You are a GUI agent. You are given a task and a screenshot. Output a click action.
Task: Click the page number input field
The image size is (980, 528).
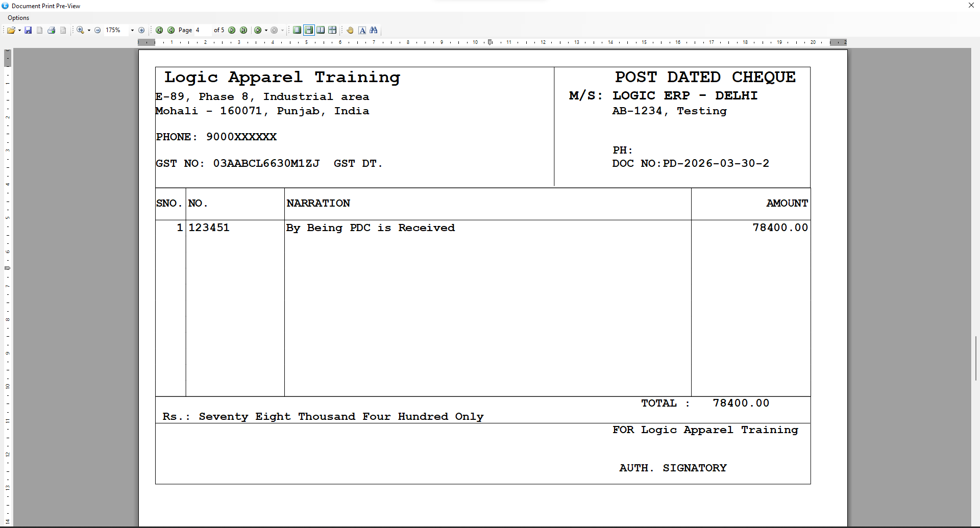(x=202, y=30)
